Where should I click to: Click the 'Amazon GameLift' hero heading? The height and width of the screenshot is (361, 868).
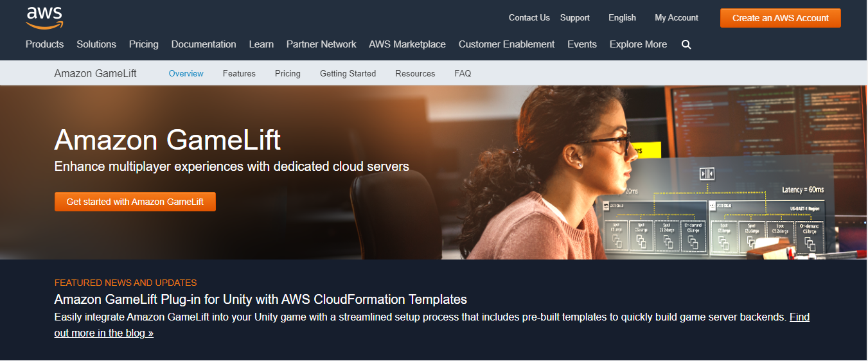[168, 139]
